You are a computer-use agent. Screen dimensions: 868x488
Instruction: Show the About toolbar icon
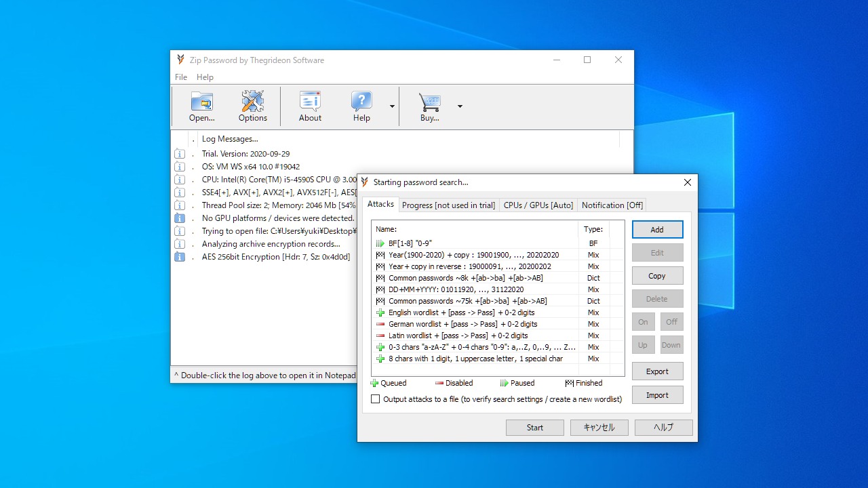[310, 106]
